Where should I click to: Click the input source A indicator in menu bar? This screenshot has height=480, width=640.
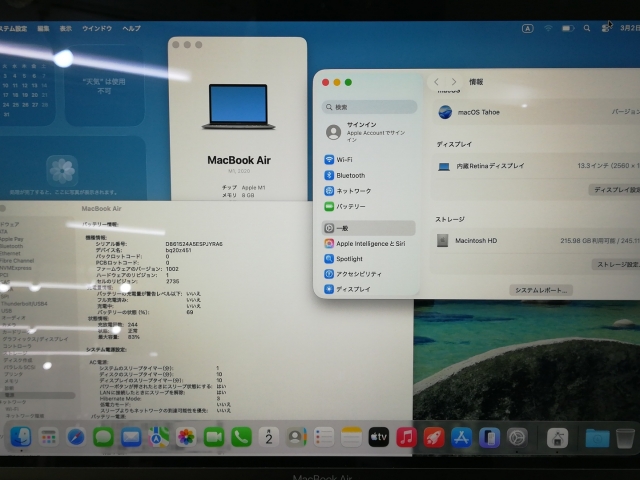[527, 28]
